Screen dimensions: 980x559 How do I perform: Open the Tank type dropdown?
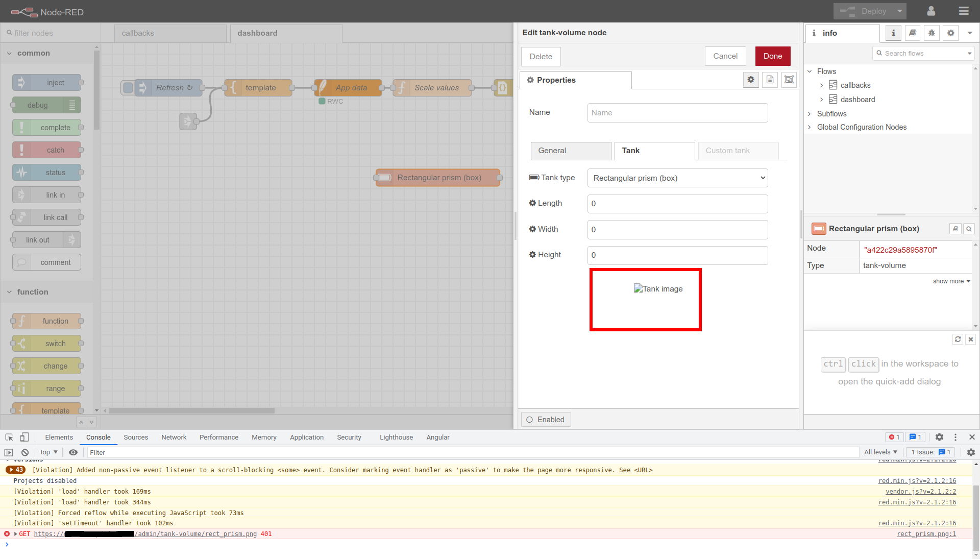coord(677,178)
